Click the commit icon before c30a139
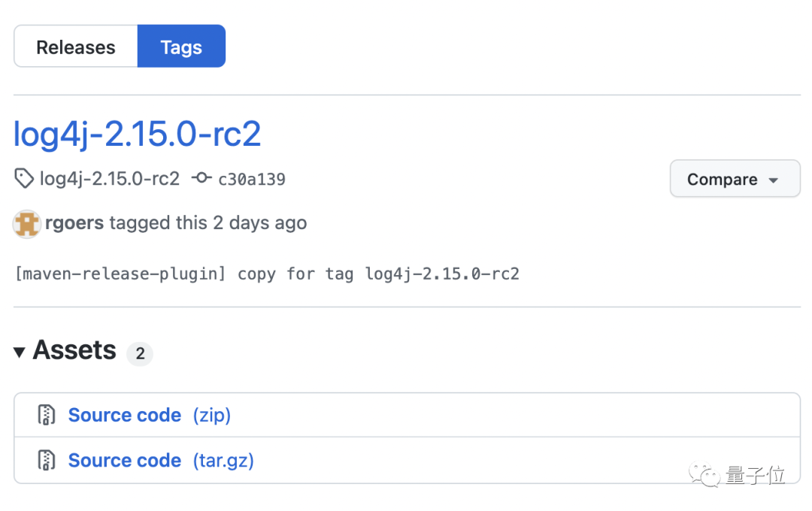This screenshot has width=812, height=511. point(201,179)
